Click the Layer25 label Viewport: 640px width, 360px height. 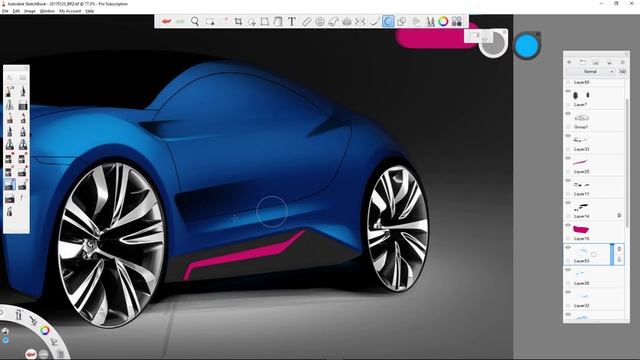point(582,172)
